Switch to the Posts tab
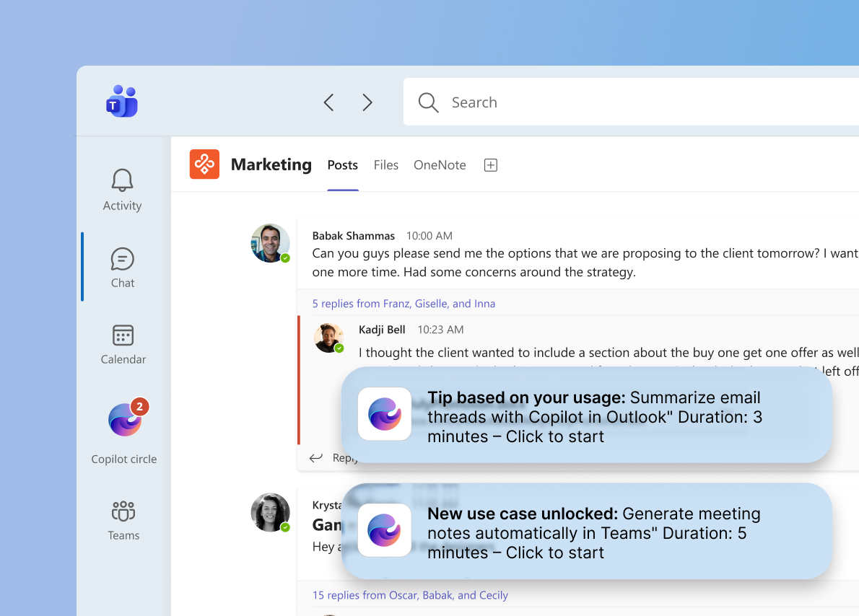 pyautogui.click(x=342, y=164)
